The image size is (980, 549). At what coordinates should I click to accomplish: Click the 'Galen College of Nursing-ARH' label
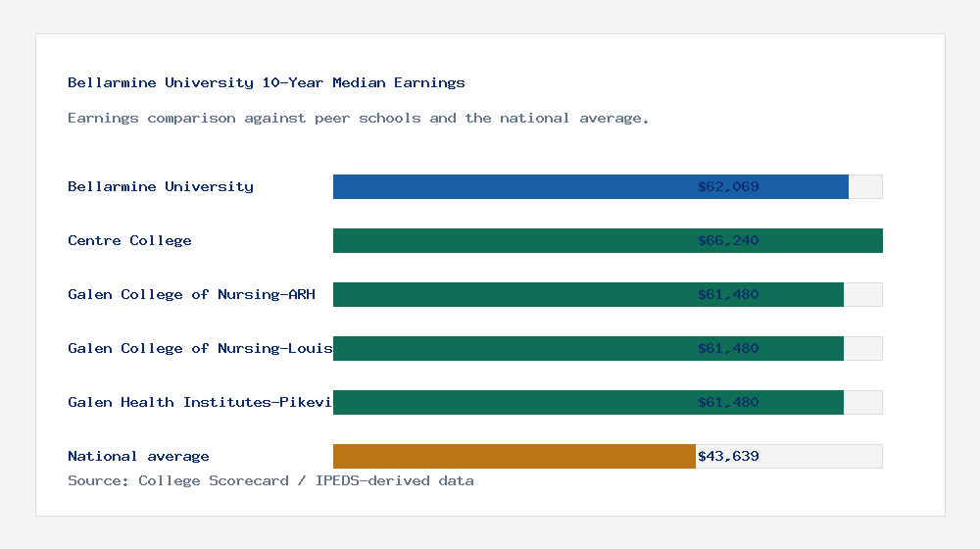click(x=191, y=294)
